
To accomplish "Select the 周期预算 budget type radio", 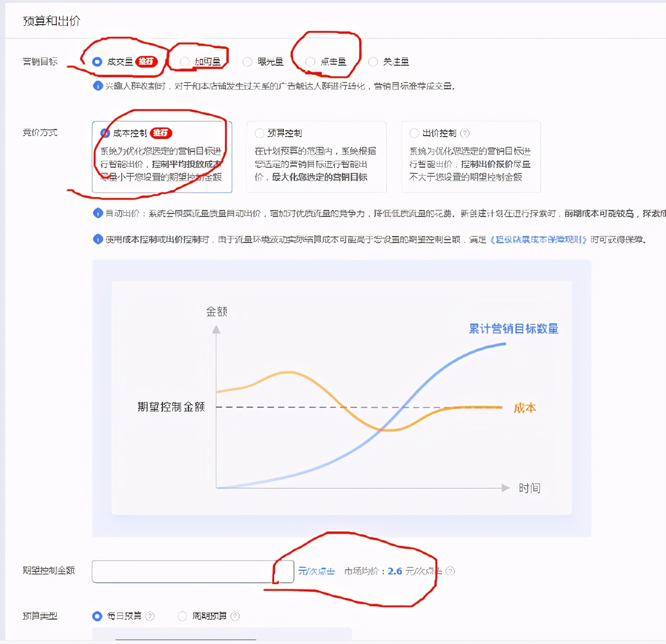I will [x=182, y=616].
